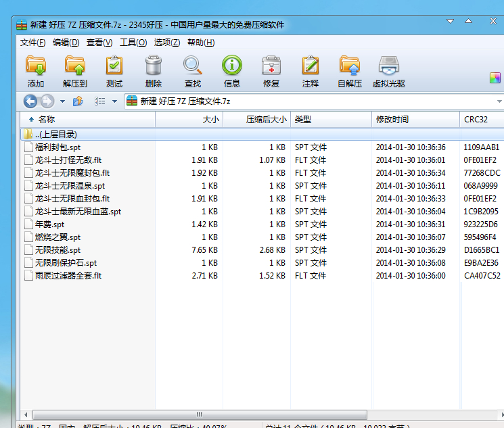This screenshot has width=504, height=428.
Task: Open the 文件(F) menu
Action: click(x=32, y=43)
